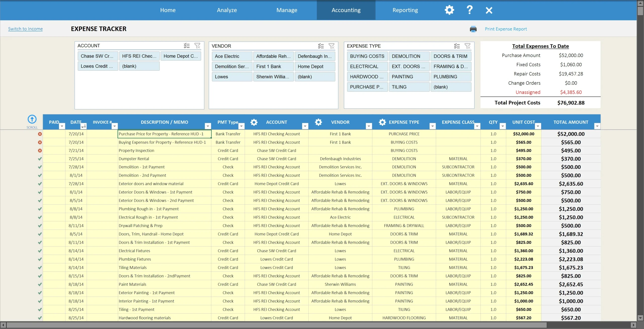The width and height of the screenshot is (644, 329).
Task: Select Purchase Price for Property description cell
Action: [165, 134]
